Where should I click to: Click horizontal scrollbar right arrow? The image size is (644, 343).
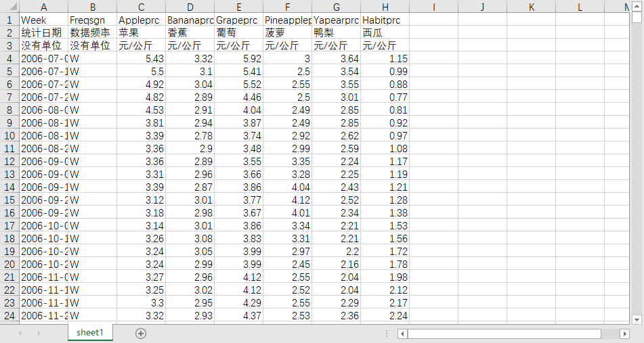624,334
